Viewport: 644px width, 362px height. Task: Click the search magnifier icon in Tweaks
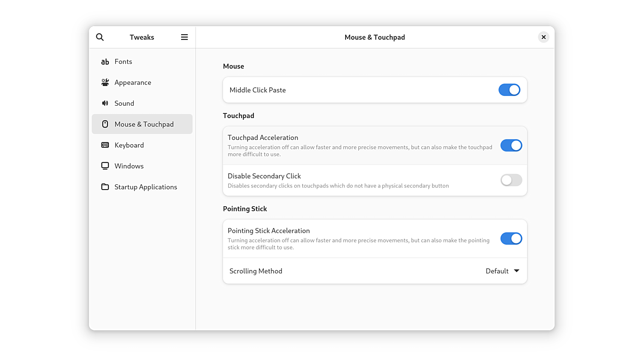[x=100, y=37]
